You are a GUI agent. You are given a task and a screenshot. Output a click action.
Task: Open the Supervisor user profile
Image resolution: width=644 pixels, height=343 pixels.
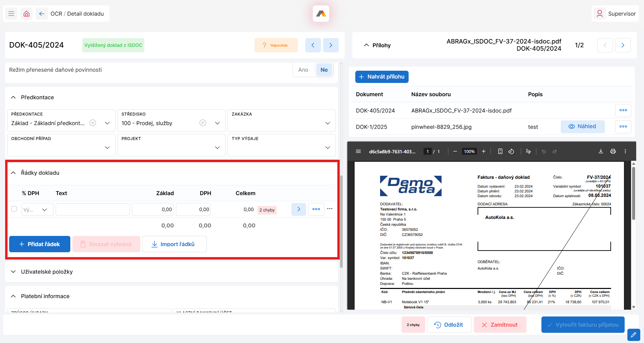615,14
